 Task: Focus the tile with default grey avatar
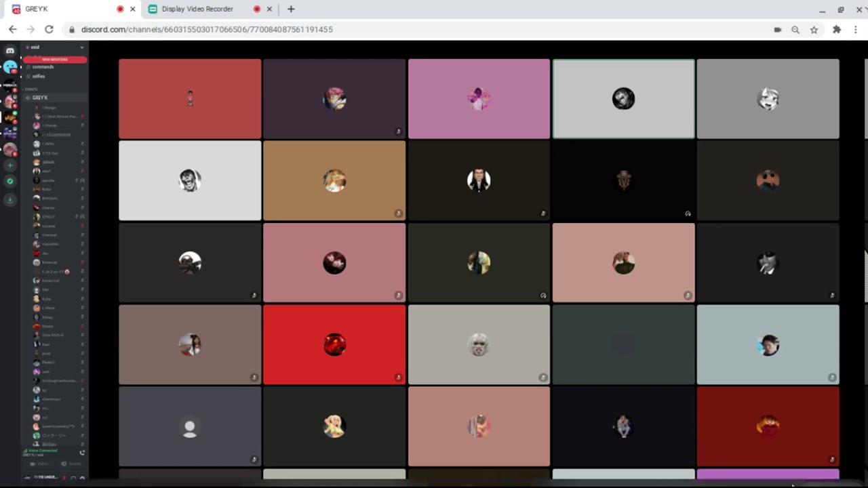[190, 426]
